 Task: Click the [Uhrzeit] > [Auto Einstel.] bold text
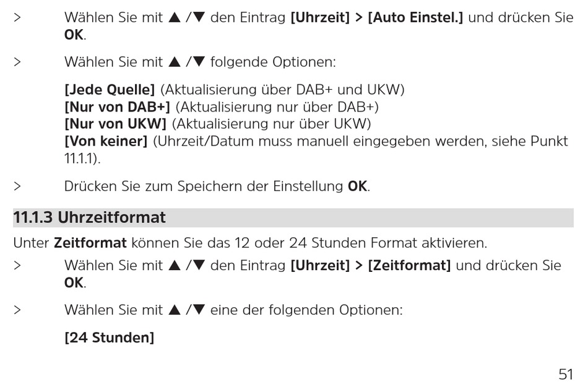[x=377, y=17]
